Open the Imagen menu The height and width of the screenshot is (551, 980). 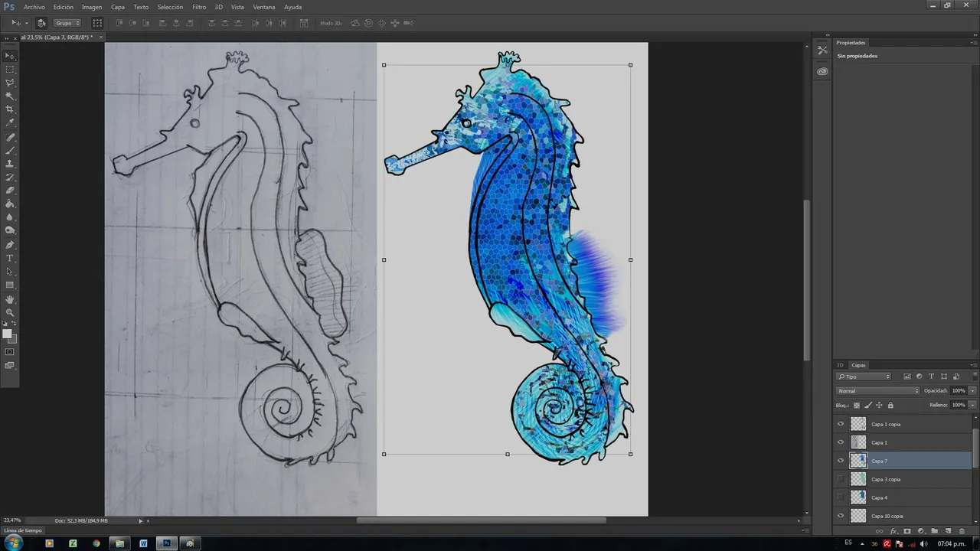[92, 7]
